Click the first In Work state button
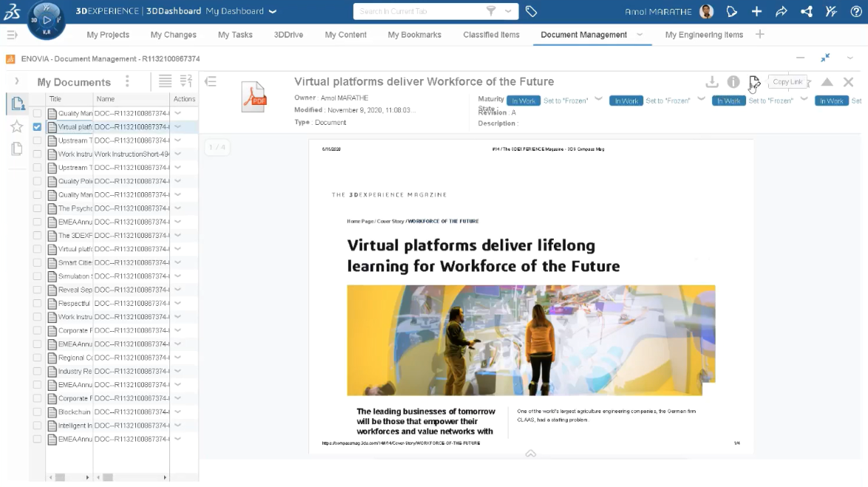Viewport: 868px width, 487px height. click(523, 101)
